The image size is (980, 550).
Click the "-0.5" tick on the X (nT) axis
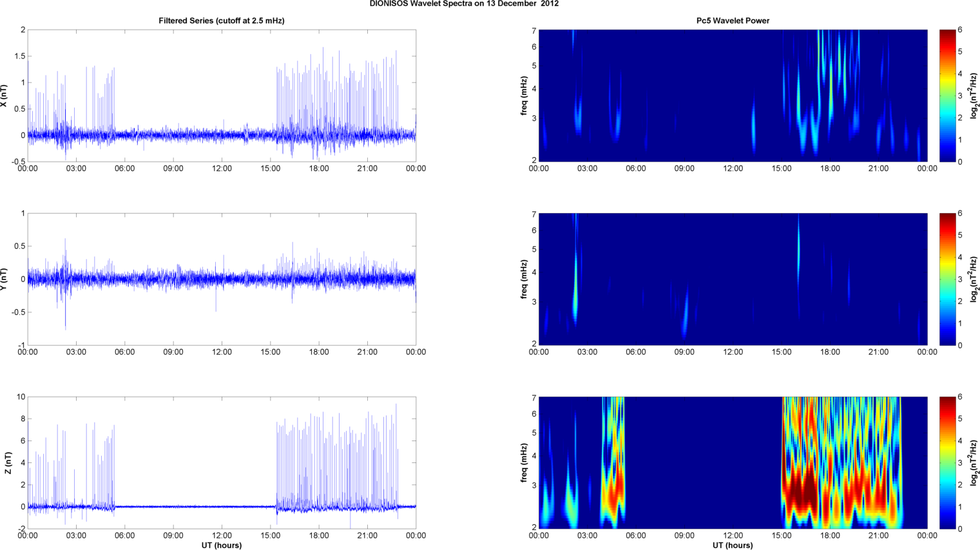click(18, 162)
